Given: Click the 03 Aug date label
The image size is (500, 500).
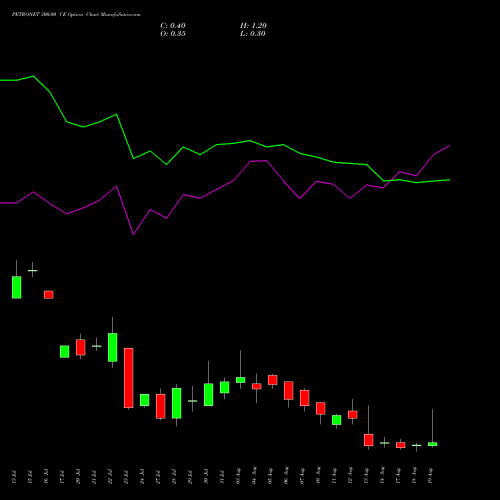Looking at the screenshot, I should tap(238, 476).
